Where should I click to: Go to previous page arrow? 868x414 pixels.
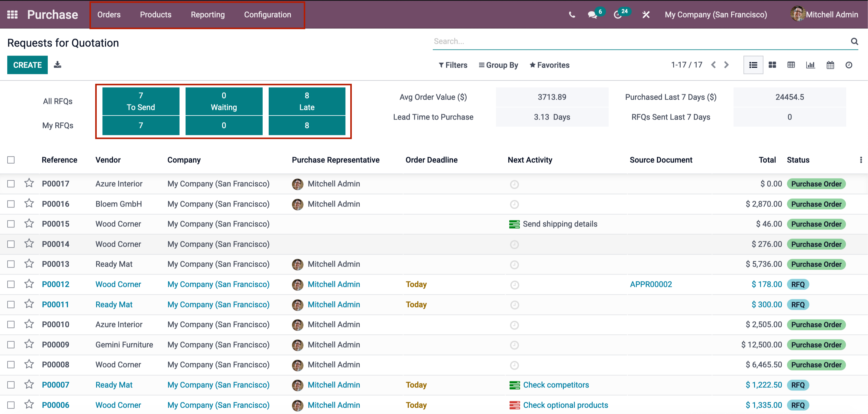coord(714,65)
